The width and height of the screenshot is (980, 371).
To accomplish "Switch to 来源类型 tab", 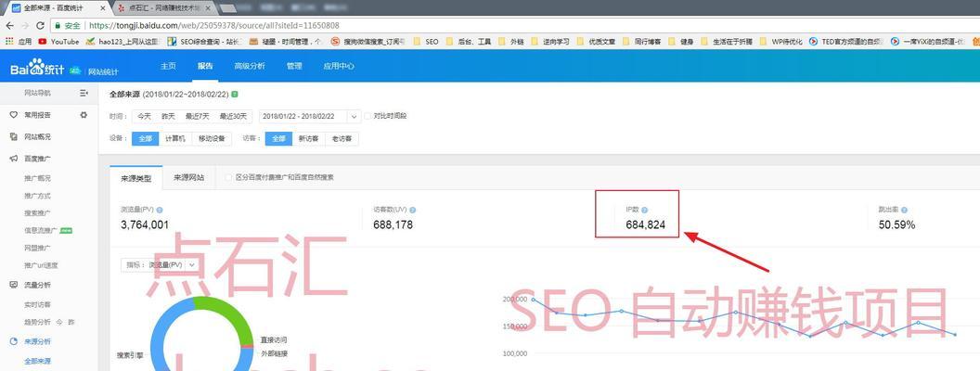I will click(x=135, y=178).
